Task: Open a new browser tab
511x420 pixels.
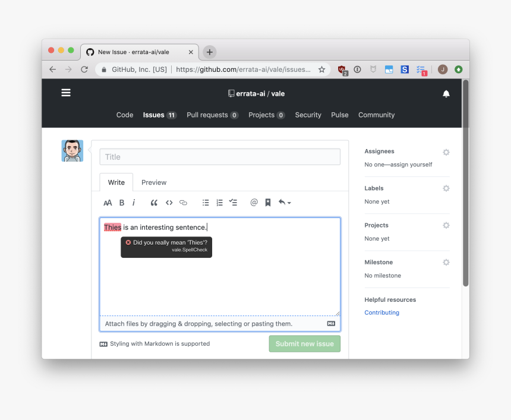Action: tap(210, 52)
